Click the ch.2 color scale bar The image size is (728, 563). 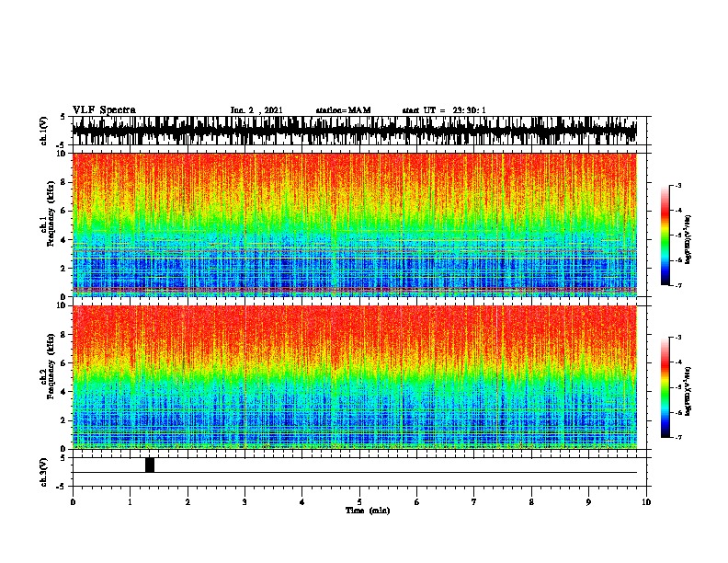(x=665, y=387)
